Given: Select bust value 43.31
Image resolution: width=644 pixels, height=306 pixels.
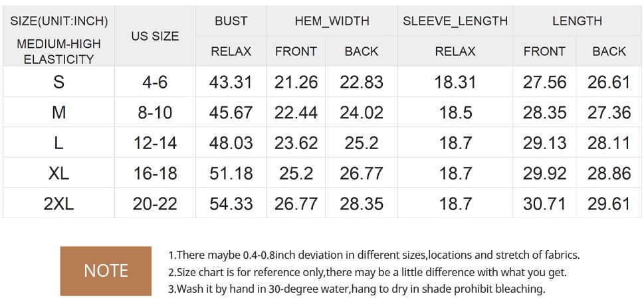Looking at the screenshot, I should (231, 82).
